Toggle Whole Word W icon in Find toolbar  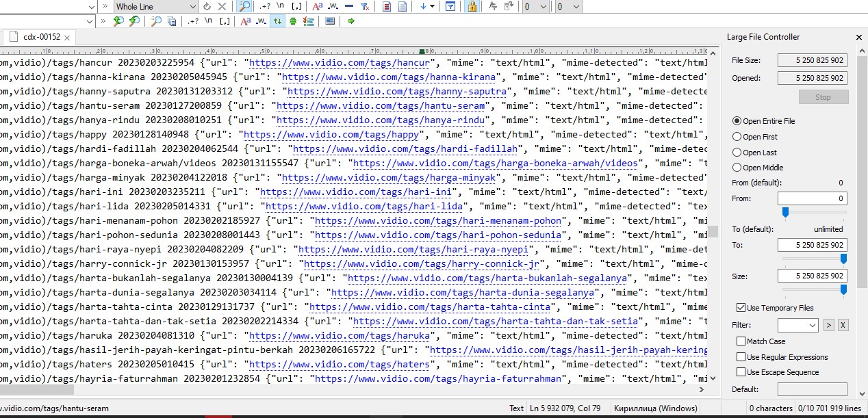click(x=261, y=21)
